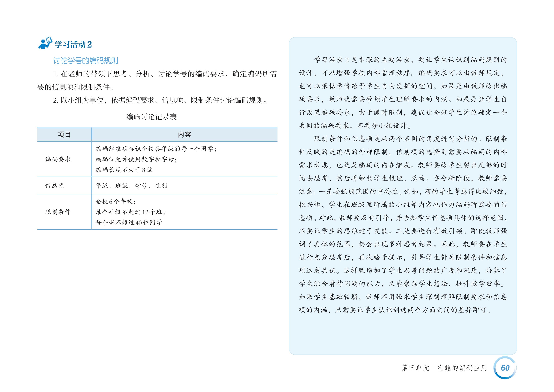The height and width of the screenshot is (392, 554).
Task: Click the table title 编码讨论记录表
Action: click(x=151, y=117)
